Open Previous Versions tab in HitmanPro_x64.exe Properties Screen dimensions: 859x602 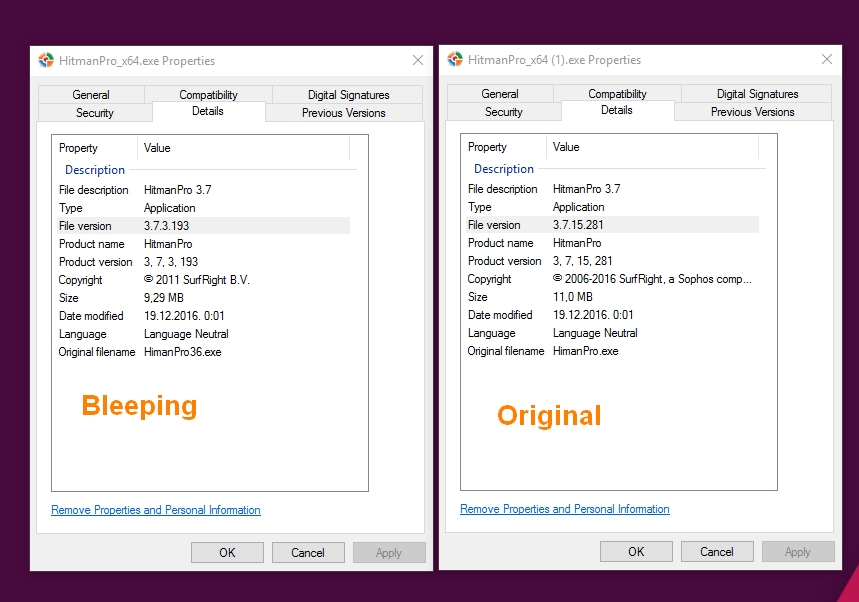(343, 113)
